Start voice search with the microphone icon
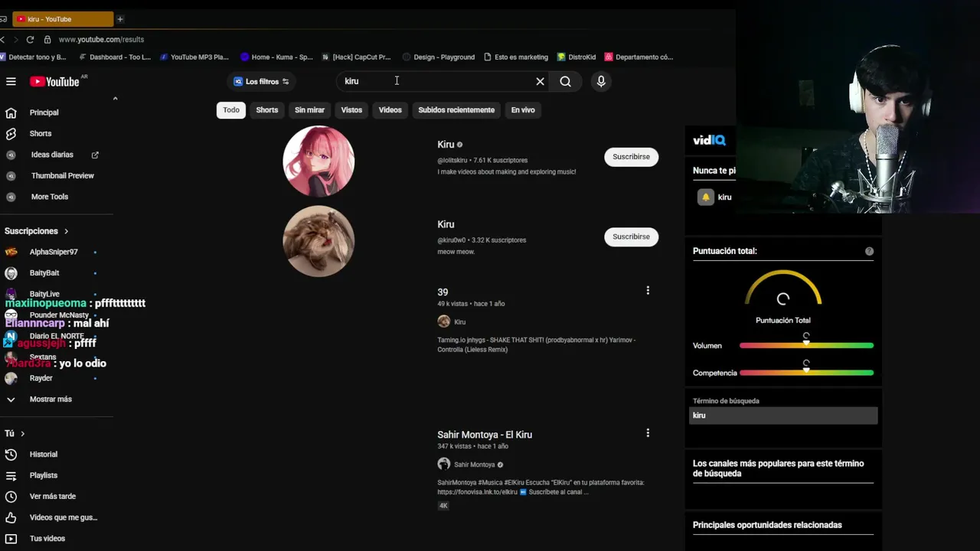The image size is (980, 551). [601, 81]
